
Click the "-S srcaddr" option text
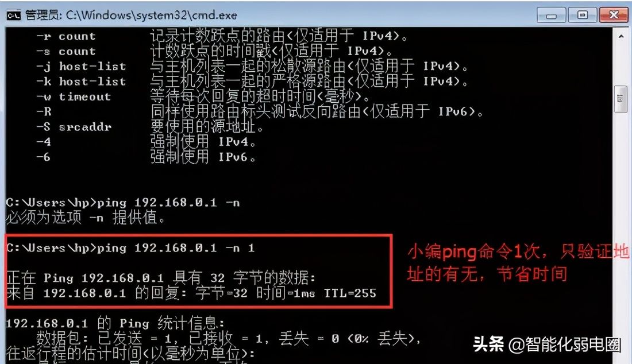[x=74, y=127]
